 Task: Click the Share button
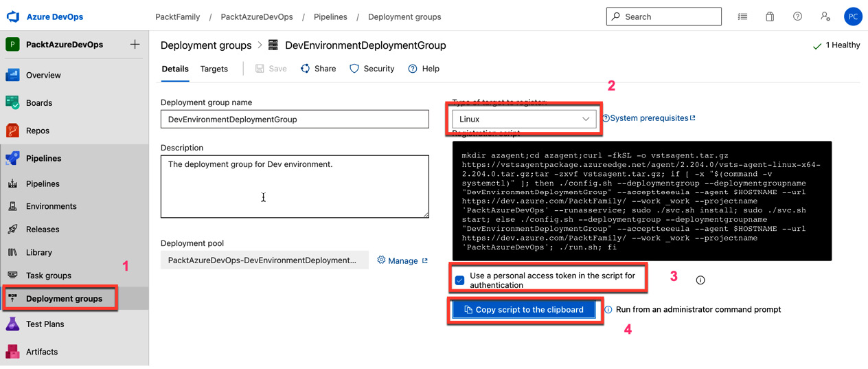[x=319, y=69]
